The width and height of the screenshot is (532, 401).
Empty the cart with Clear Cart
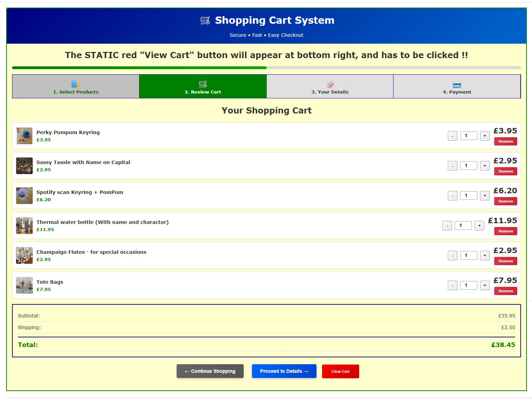(340, 371)
